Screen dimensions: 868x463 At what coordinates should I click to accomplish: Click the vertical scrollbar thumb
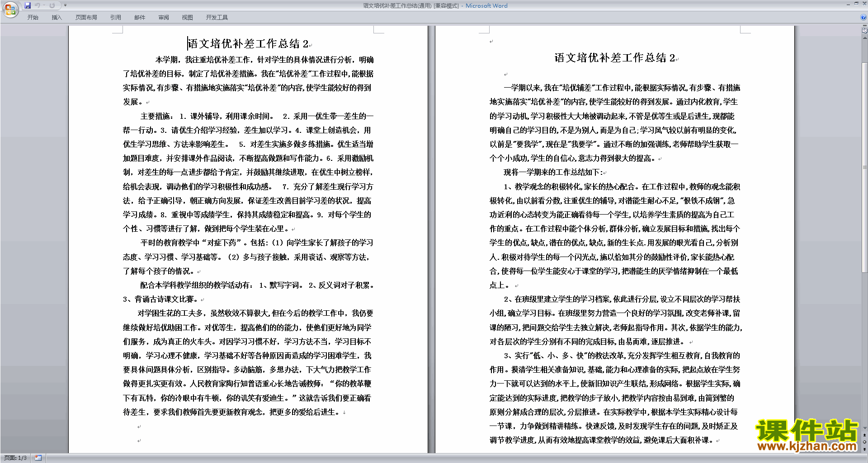point(865,167)
